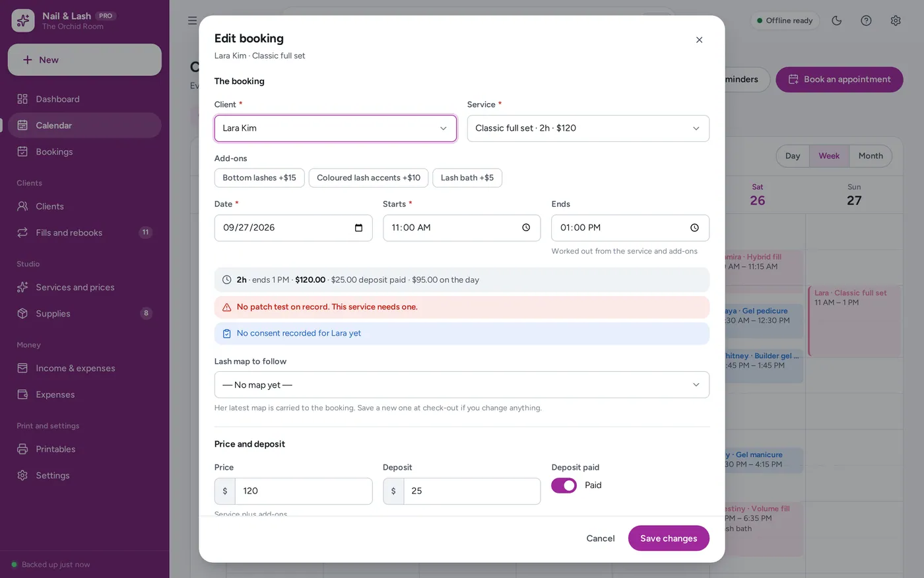Image resolution: width=924 pixels, height=578 pixels.
Task: Click the Offline ready status badge
Action: click(785, 20)
